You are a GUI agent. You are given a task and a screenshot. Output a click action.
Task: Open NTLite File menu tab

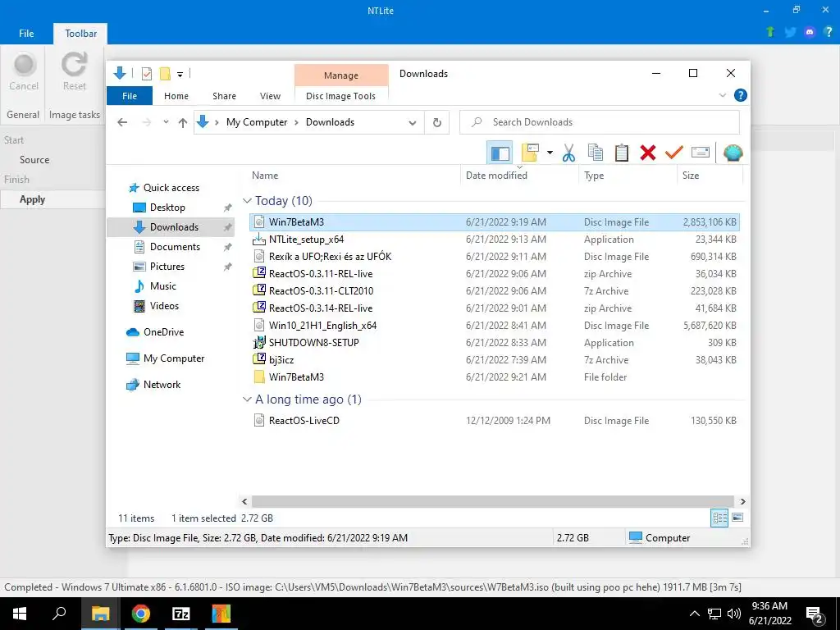pos(26,33)
